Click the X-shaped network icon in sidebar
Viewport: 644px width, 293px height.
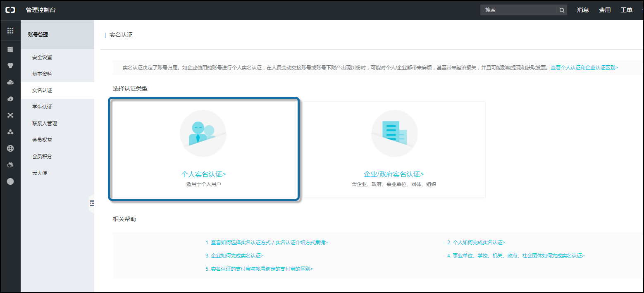pos(10,115)
